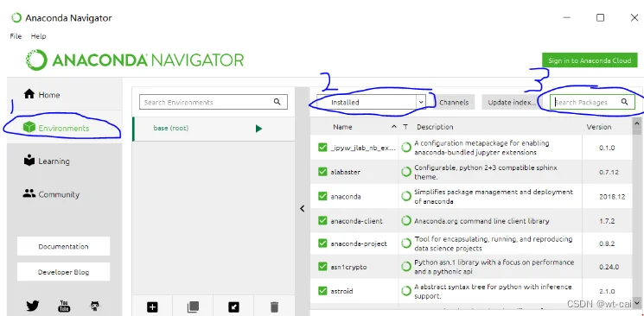
Task: Click the green play arrow beside base (root)
Action: 258,129
